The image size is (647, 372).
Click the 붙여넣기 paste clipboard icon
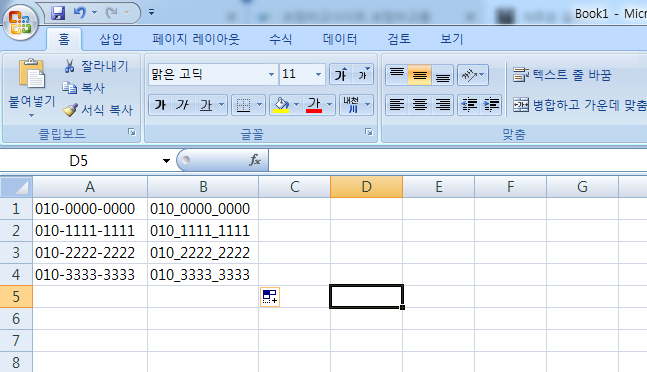pyautogui.click(x=32, y=73)
